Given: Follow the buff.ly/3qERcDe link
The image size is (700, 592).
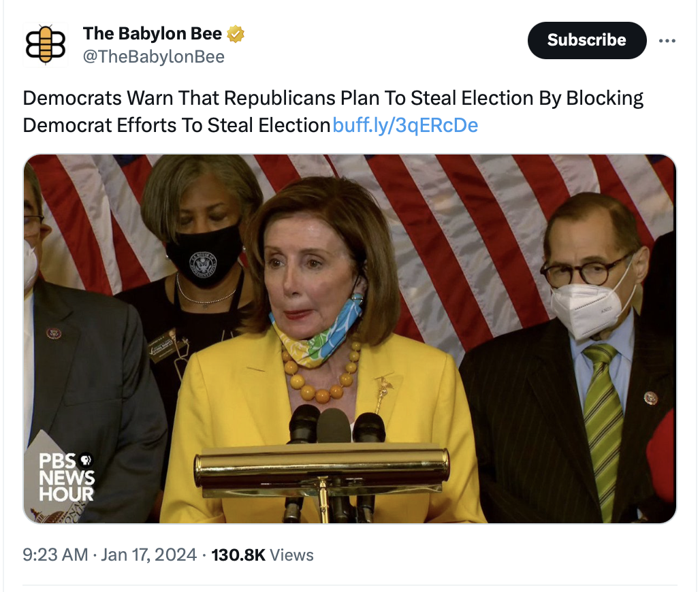Looking at the screenshot, I should 405,125.
